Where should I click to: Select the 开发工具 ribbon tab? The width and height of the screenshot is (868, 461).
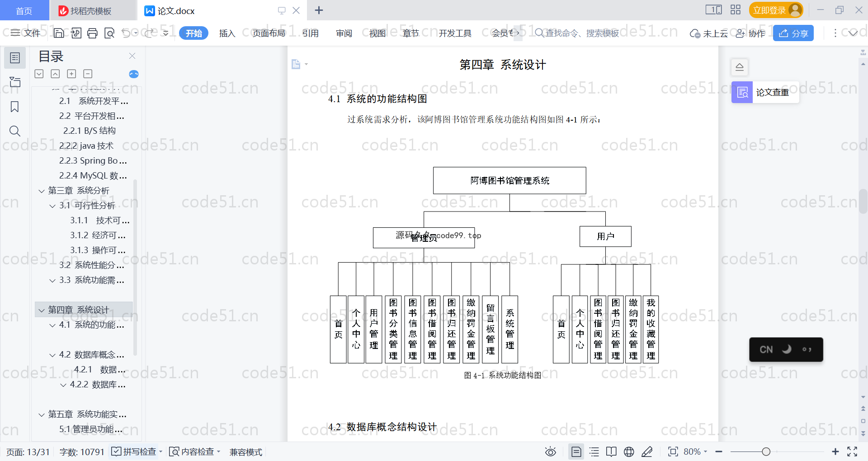point(455,33)
